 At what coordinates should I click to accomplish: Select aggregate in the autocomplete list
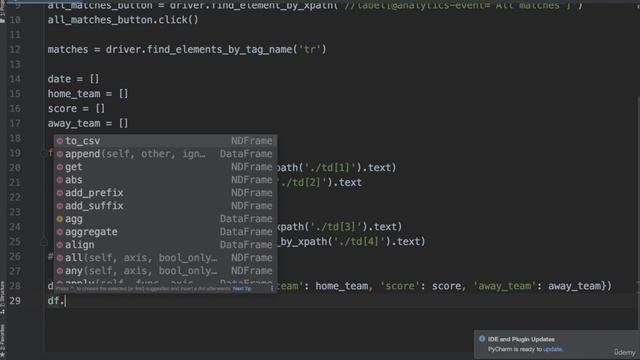click(165, 232)
